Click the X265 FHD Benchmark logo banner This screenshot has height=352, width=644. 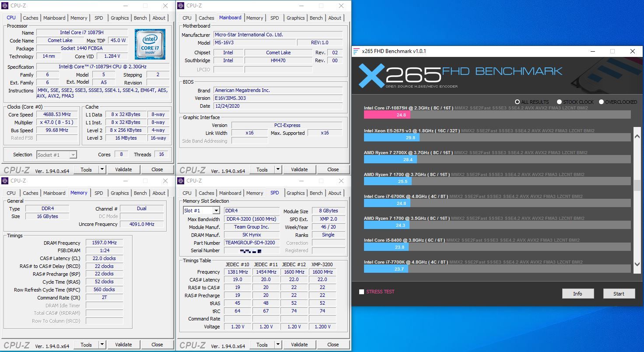460,75
